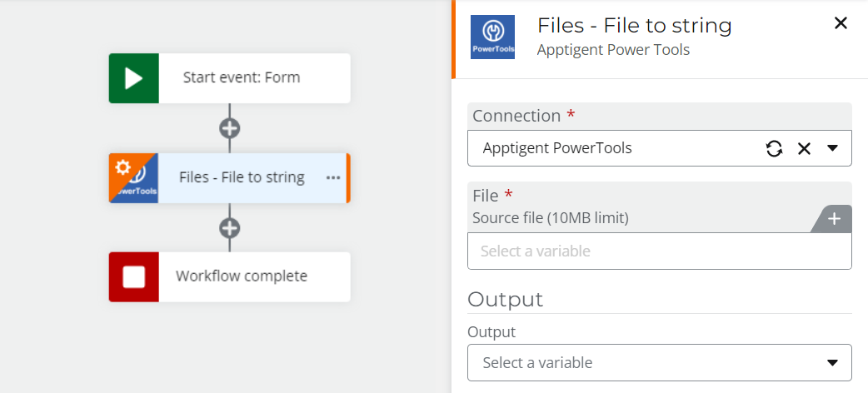
Task: Close the Files - File to string panel
Action: [x=841, y=23]
